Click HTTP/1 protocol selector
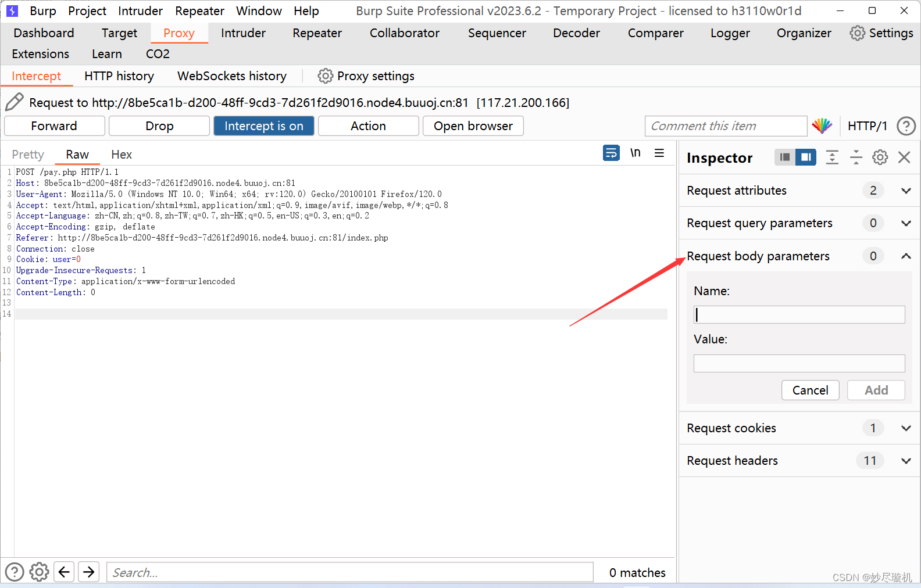The height and width of the screenshot is (588, 921). click(868, 126)
